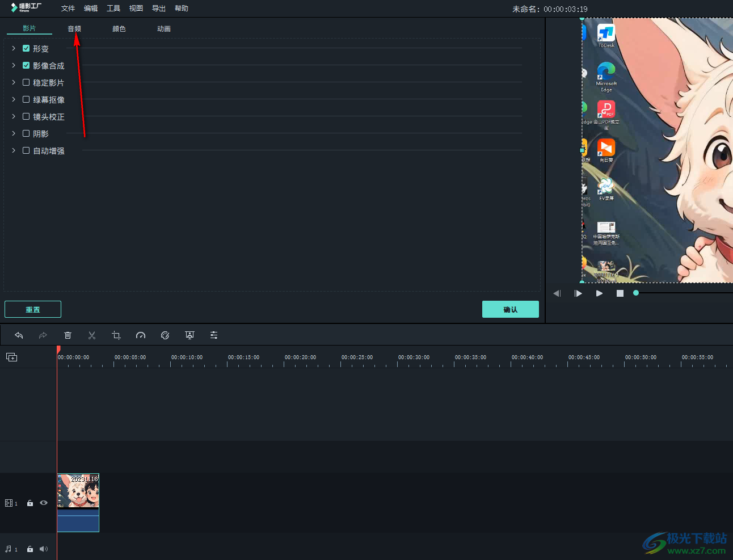Stop the preview playback
733x560 pixels.
tap(620, 293)
